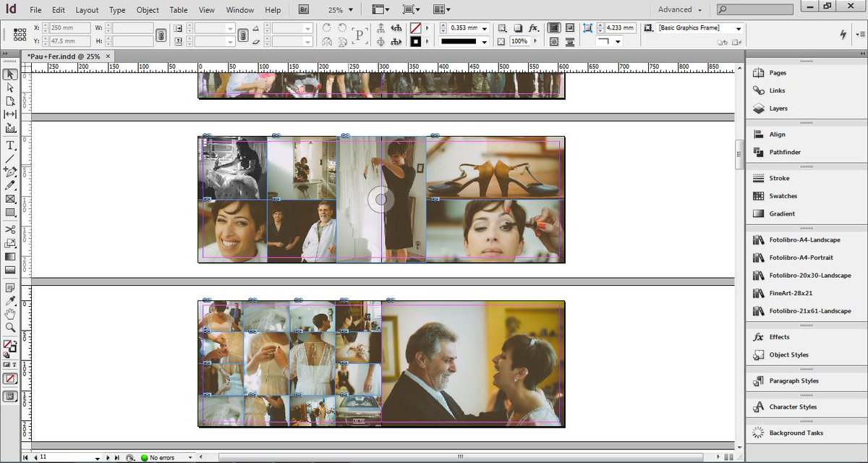Select the Zoom tool

coord(10,326)
